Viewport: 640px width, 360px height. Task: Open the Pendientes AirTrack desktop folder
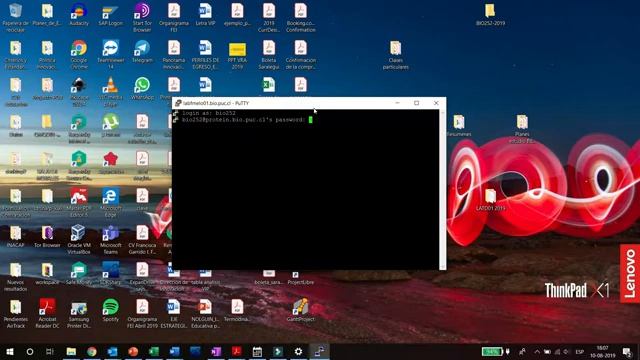coord(16,313)
